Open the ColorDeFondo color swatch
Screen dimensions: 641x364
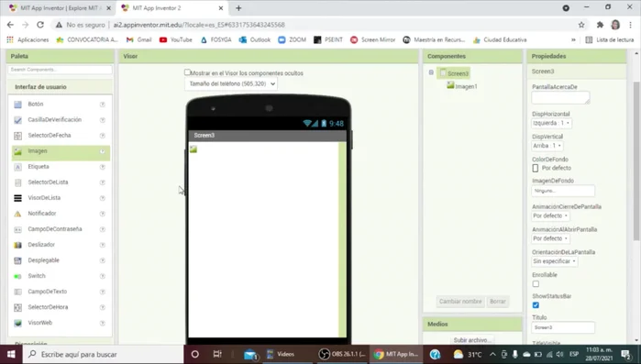(536, 169)
